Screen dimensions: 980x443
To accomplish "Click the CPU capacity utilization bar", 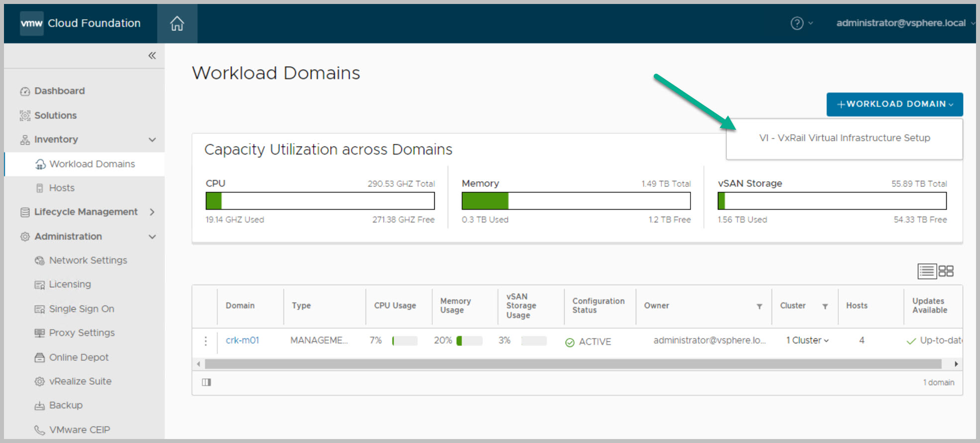I will [320, 201].
